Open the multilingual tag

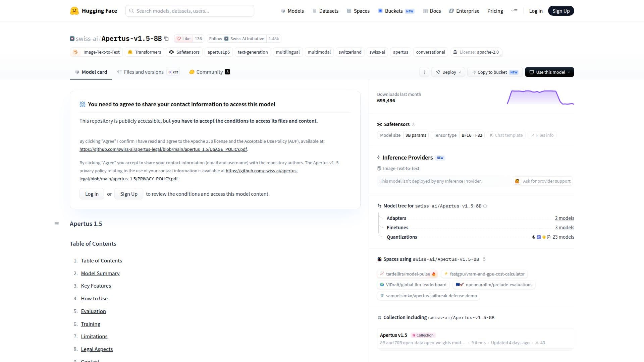[287, 52]
